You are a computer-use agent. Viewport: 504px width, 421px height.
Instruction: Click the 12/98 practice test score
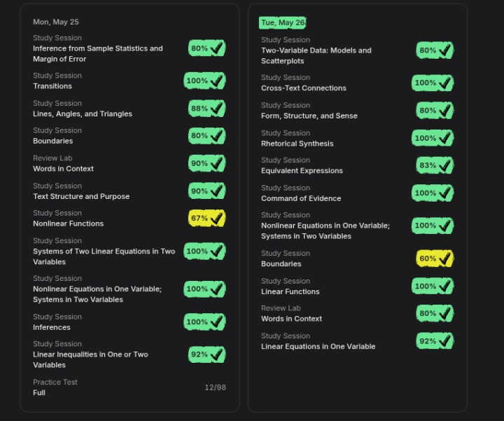216,387
